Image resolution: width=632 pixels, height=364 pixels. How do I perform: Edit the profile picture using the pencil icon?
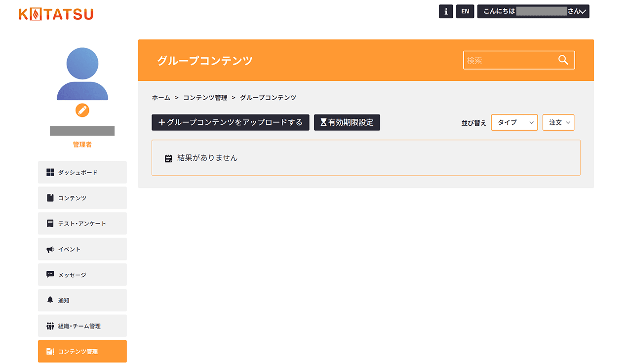click(82, 110)
